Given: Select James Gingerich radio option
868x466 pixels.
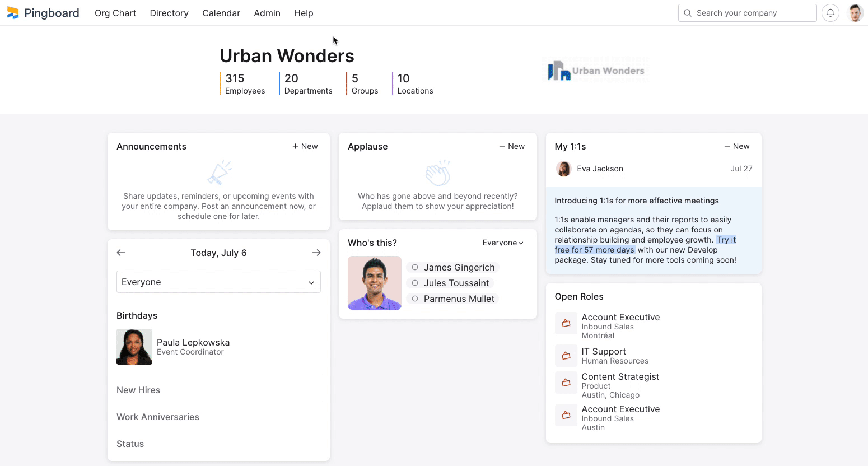Looking at the screenshot, I should [415, 268].
